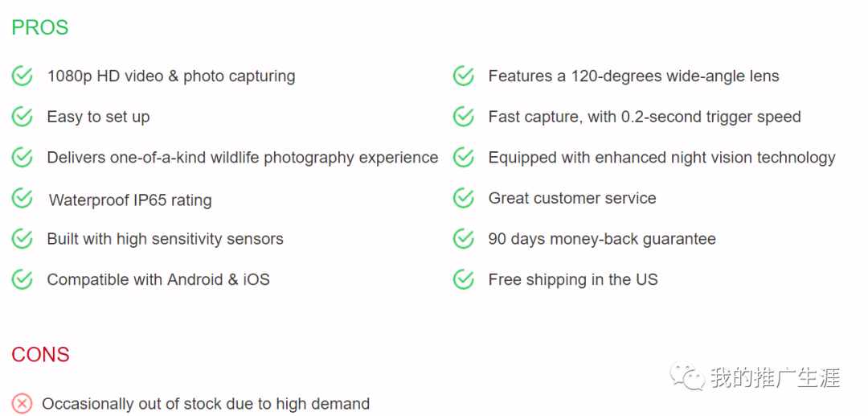Click the red CONS heading
This screenshot has width=868, height=416.
[x=40, y=355]
